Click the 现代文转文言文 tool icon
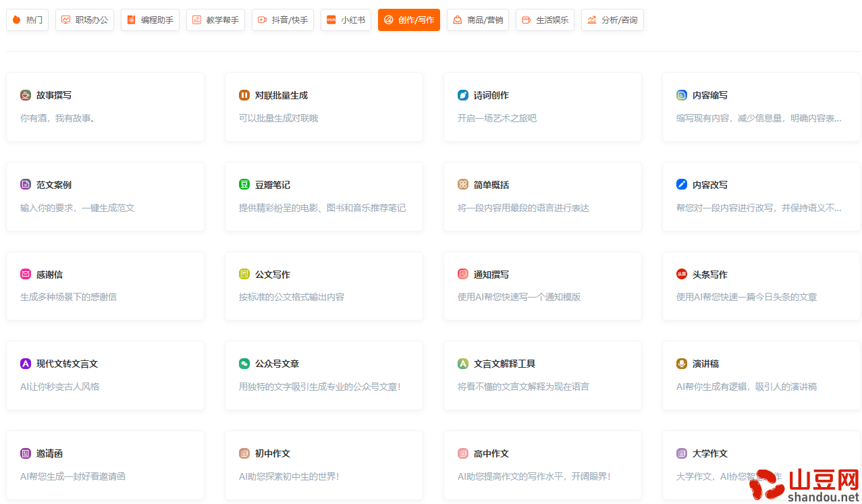Screen dimensions: 862x504 tap(26, 364)
